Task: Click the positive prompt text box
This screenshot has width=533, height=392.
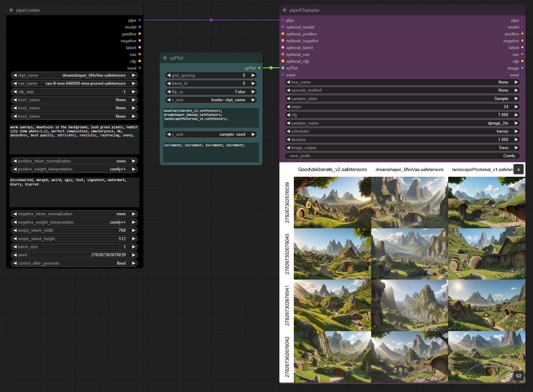Action: click(x=75, y=139)
